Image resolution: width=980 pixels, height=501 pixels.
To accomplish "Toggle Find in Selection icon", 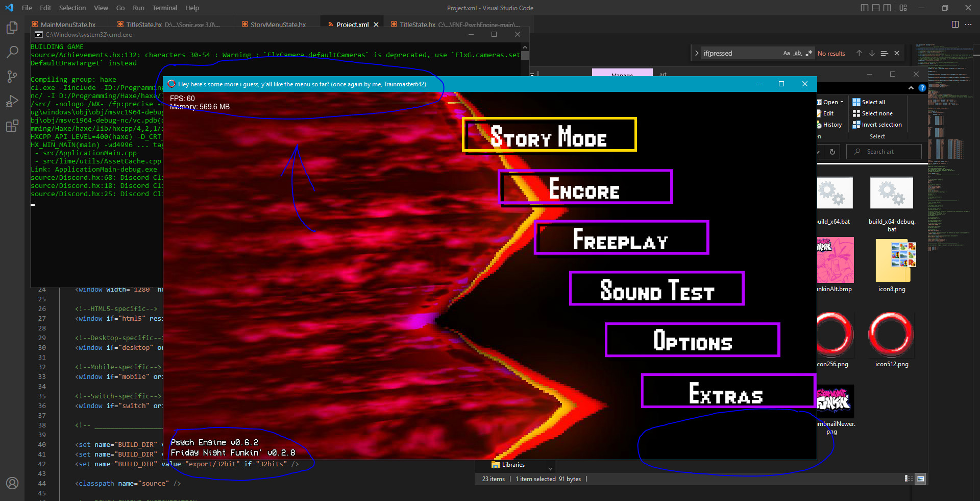I will pos(885,53).
